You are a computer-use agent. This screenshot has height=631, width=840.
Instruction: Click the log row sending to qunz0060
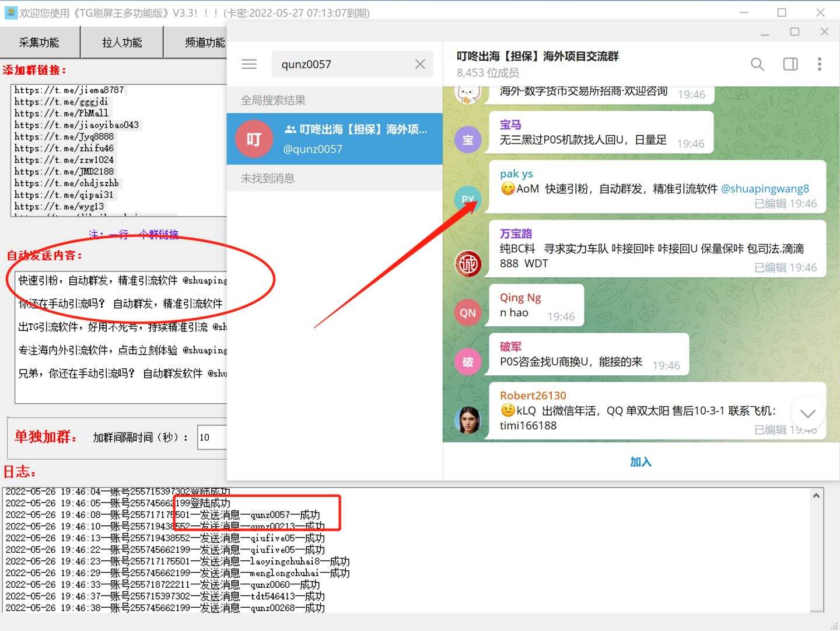pyautogui.click(x=163, y=585)
